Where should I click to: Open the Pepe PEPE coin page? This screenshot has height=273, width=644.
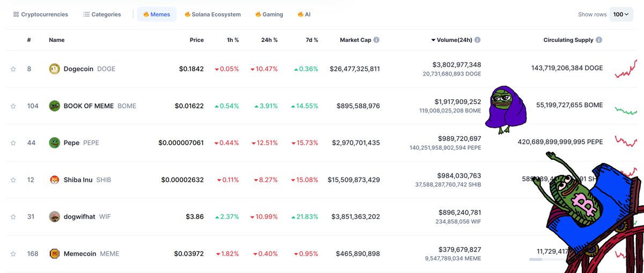(81, 143)
